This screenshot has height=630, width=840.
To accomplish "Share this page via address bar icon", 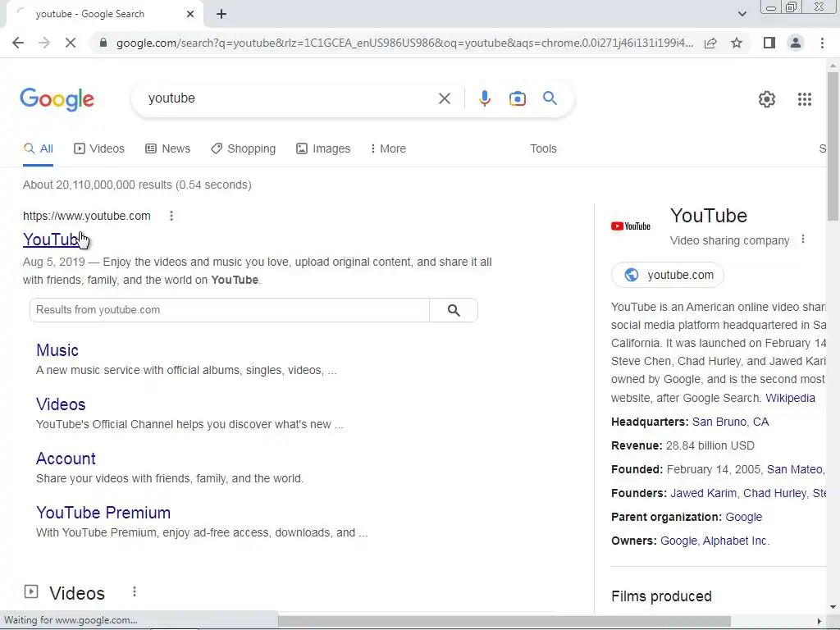I will (x=710, y=43).
